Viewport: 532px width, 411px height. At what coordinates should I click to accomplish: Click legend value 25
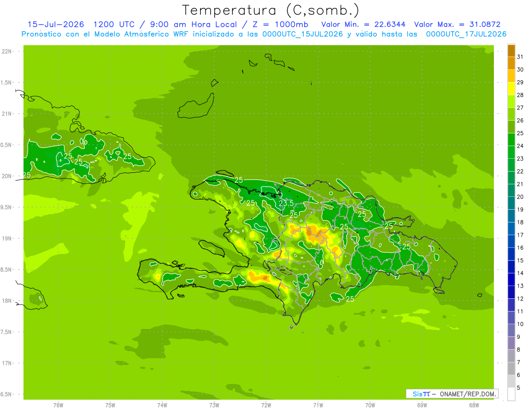(520, 133)
